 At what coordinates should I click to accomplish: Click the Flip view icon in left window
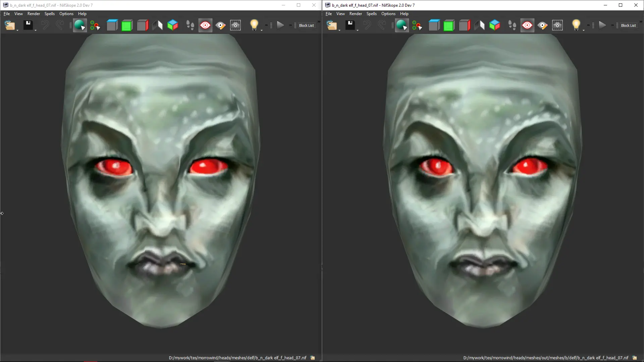click(x=157, y=25)
